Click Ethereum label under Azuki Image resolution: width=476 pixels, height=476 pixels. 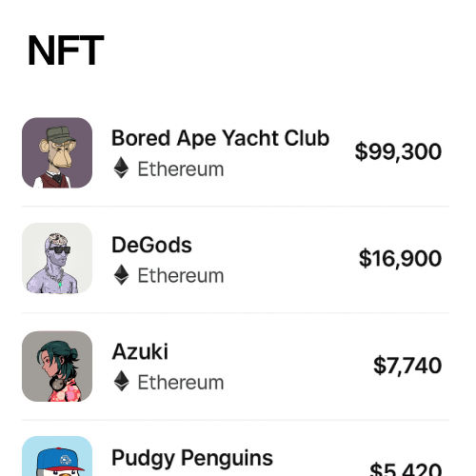(181, 383)
